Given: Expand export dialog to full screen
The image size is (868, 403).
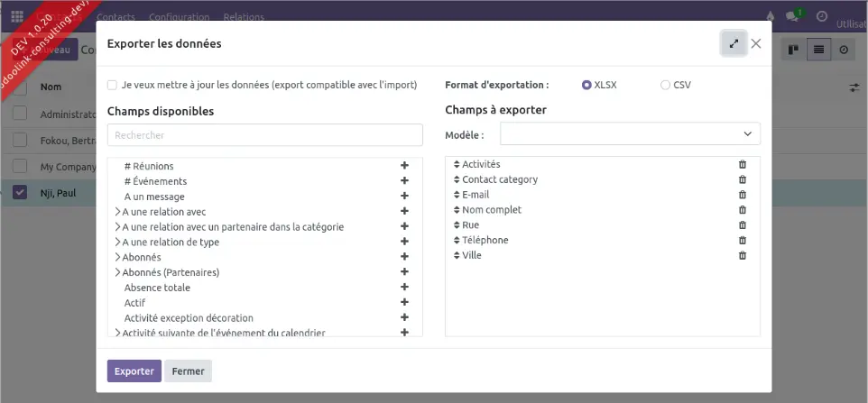Looking at the screenshot, I should point(734,43).
